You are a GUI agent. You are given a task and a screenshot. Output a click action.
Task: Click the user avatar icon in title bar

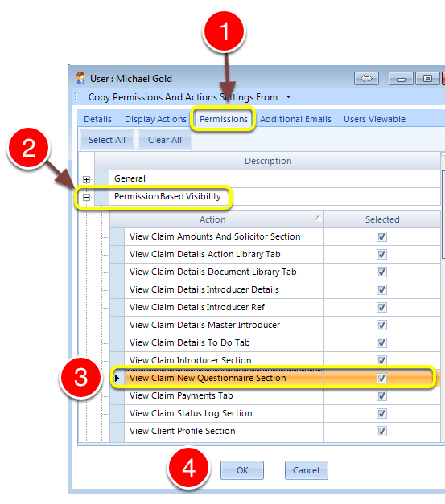coord(80,78)
